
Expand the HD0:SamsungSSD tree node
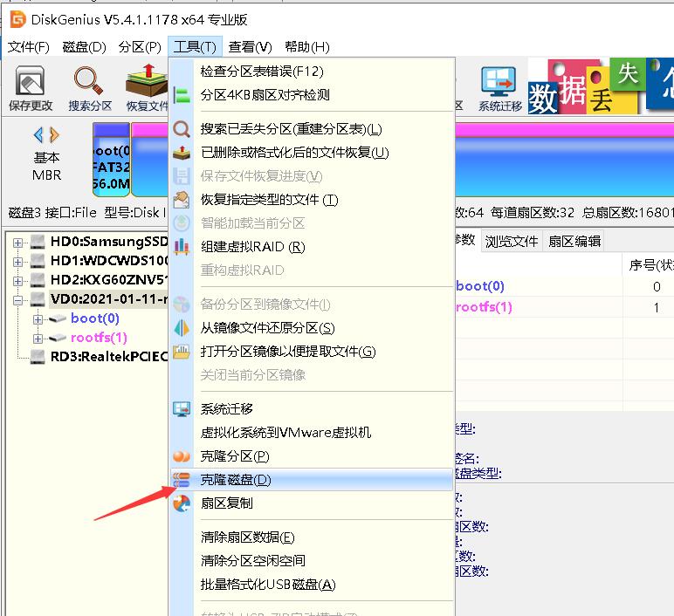pyautogui.click(x=17, y=243)
